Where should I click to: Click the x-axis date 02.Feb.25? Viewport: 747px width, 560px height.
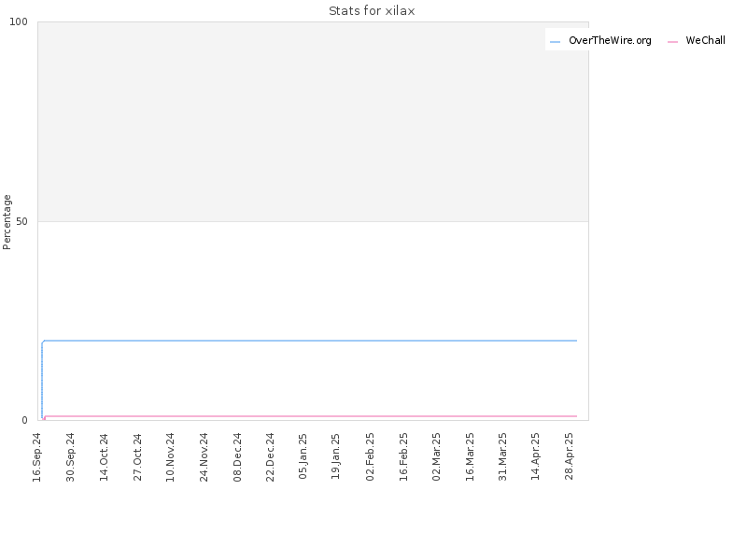point(370,456)
